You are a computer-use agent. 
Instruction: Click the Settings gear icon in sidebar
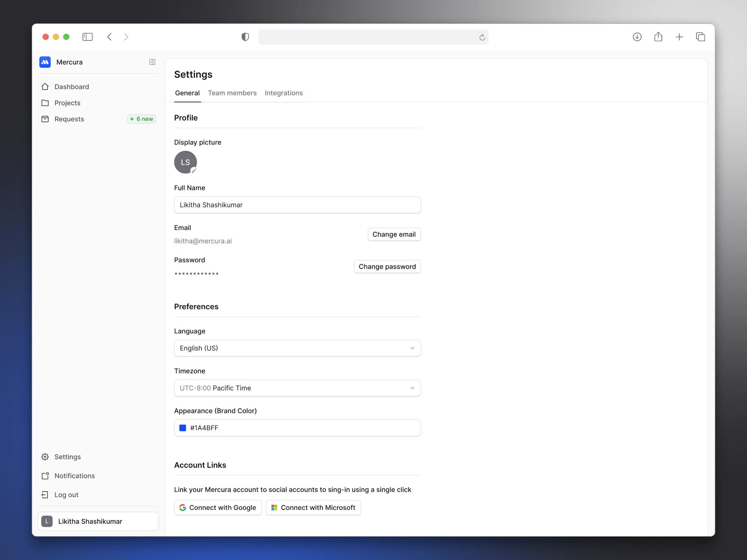(x=45, y=457)
